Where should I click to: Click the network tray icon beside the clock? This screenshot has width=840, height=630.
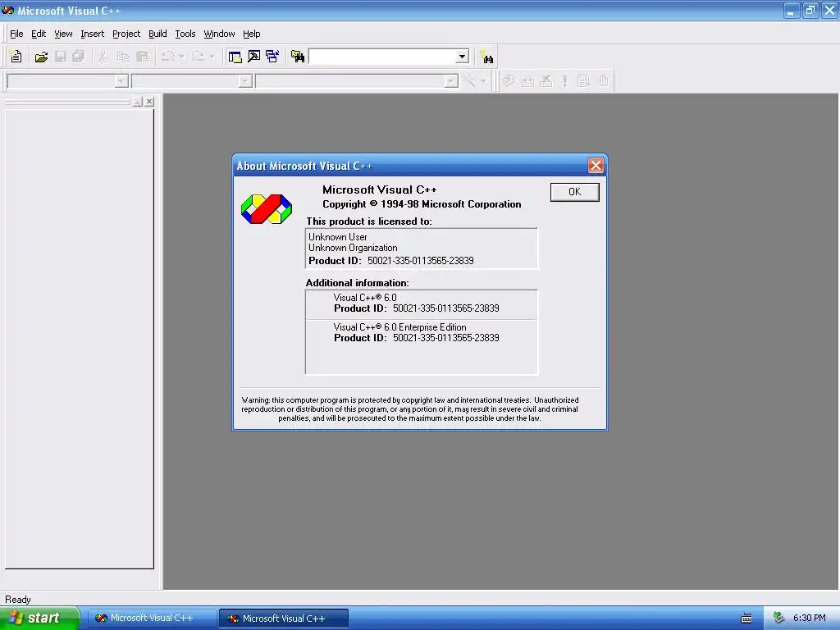click(x=779, y=619)
